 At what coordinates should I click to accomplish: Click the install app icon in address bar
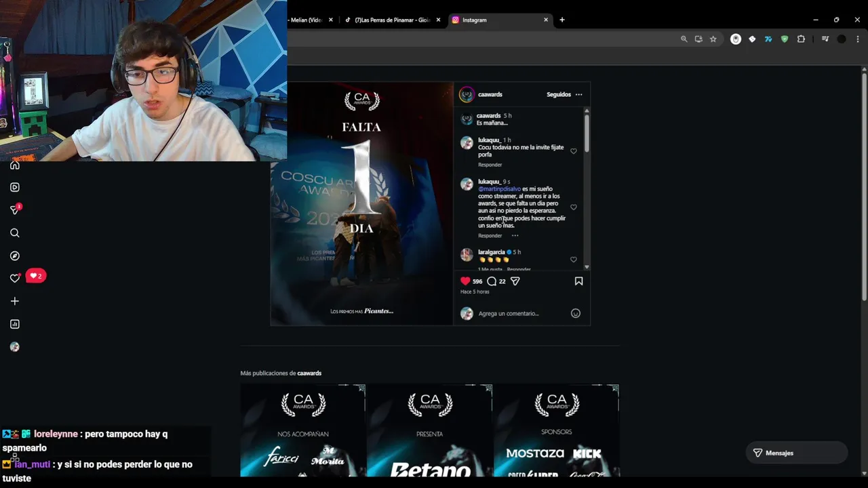click(x=698, y=39)
